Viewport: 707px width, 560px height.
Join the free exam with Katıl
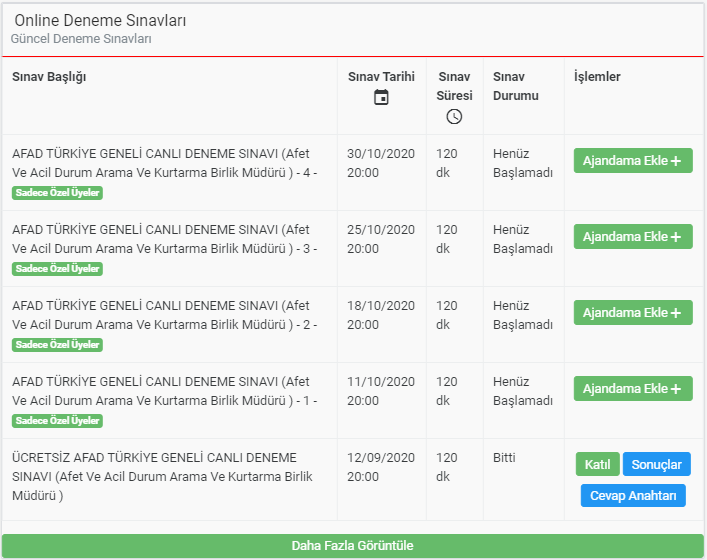pyautogui.click(x=597, y=464)
